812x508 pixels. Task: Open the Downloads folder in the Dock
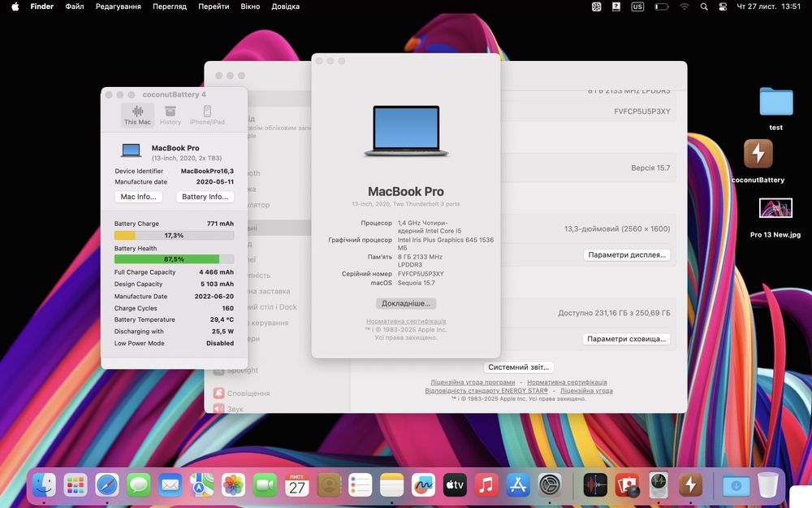(736, 485)
